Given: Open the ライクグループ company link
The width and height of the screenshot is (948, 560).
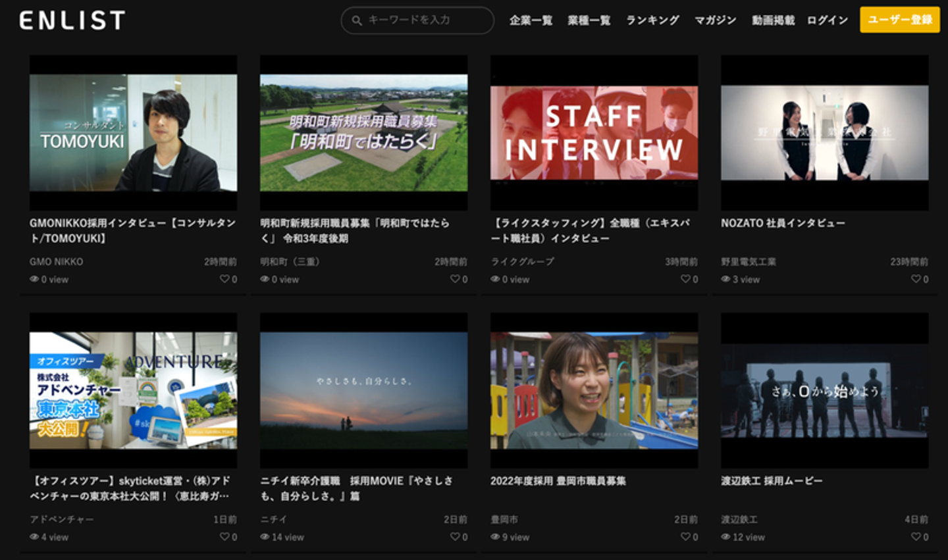Looking at the screenshot, I should click(523, 262).
